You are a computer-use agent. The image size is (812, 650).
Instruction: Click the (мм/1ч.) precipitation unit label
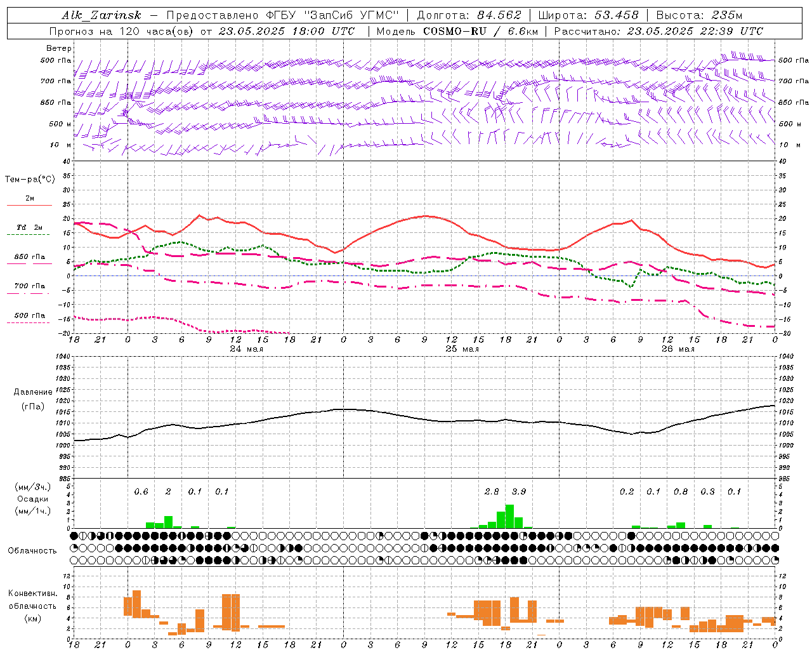pos(34,510)
